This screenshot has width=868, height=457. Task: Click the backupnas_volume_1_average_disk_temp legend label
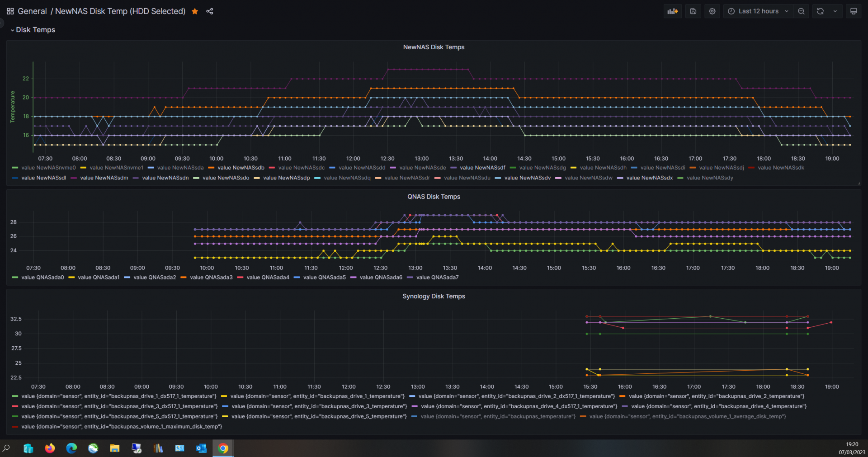coord(688,417)
